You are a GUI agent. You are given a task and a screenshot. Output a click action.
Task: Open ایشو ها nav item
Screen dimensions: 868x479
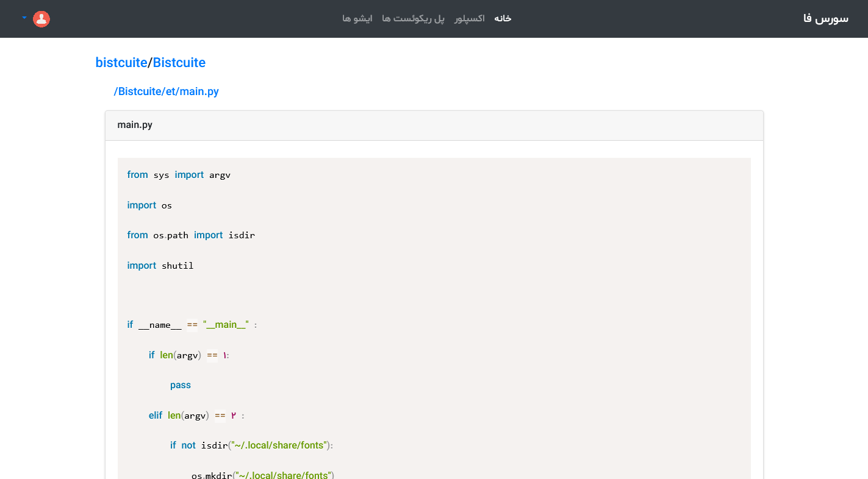[x=357, y=19]
